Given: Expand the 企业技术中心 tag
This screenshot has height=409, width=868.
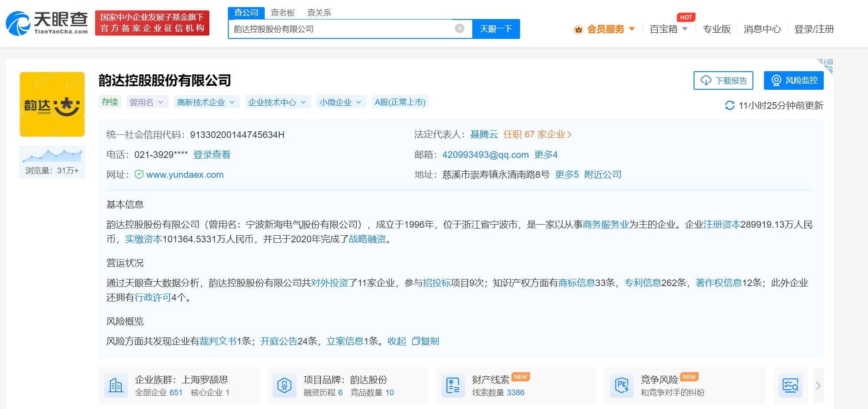Looking at the screenshot, I should click(x=277, y=102).
